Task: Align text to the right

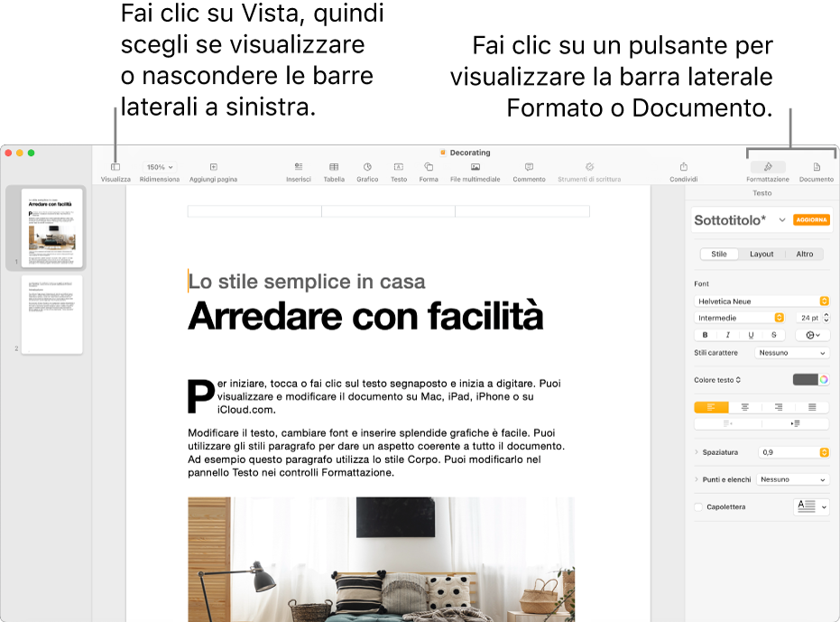Action: 779,407
